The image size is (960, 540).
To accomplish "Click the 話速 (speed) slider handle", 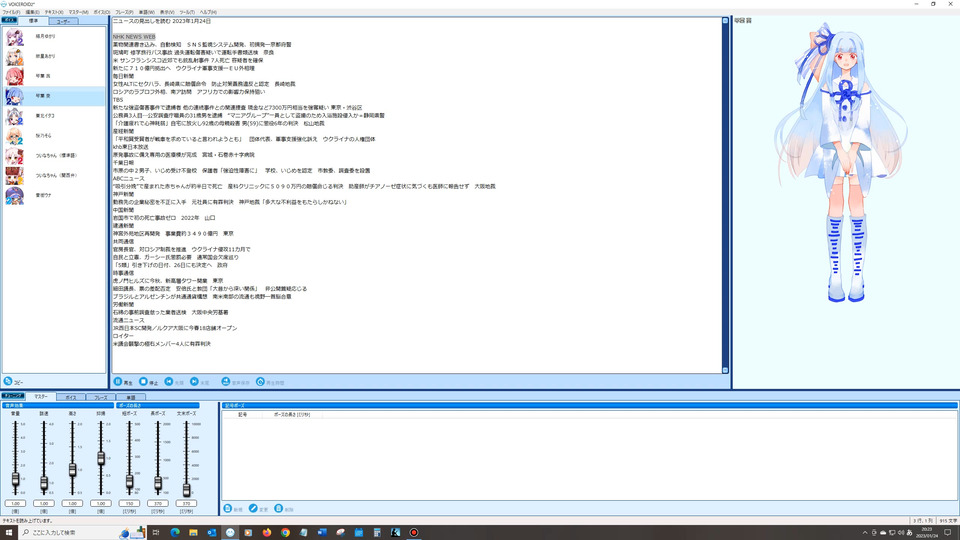I will coord(44,484).
